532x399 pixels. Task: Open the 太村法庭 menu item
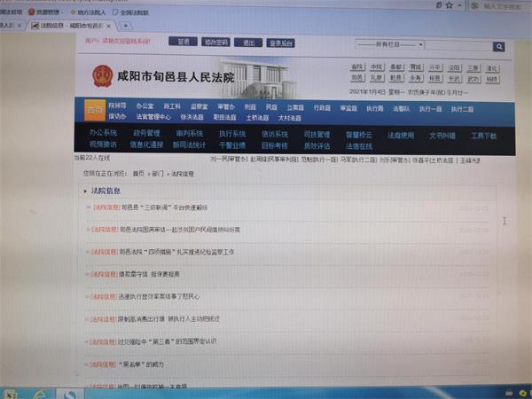coord(290,118)
